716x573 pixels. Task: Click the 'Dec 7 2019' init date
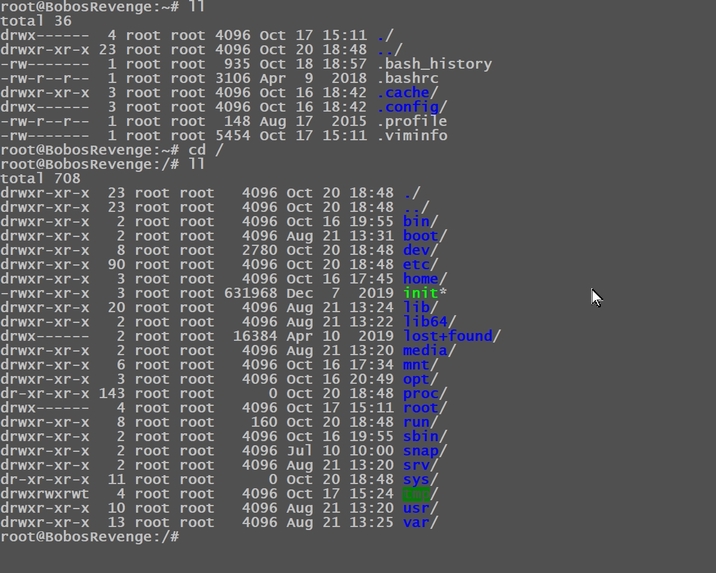click(340, 293)
